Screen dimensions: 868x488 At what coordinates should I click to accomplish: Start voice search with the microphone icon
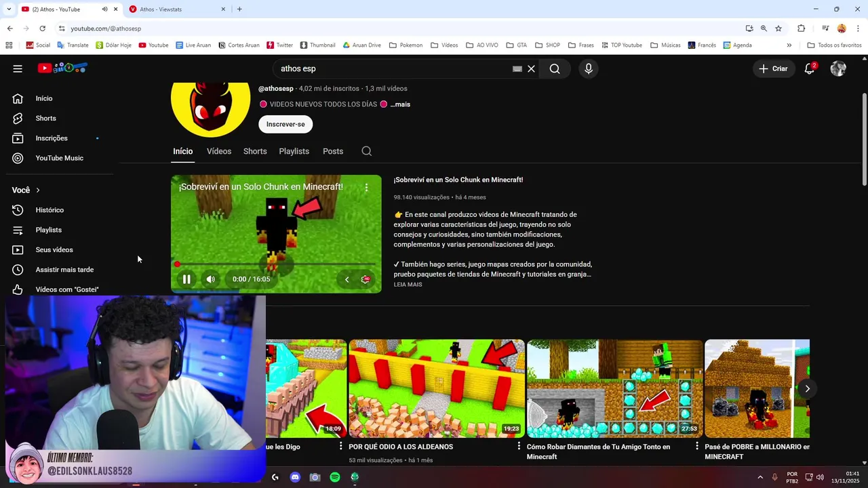(588, 68)
